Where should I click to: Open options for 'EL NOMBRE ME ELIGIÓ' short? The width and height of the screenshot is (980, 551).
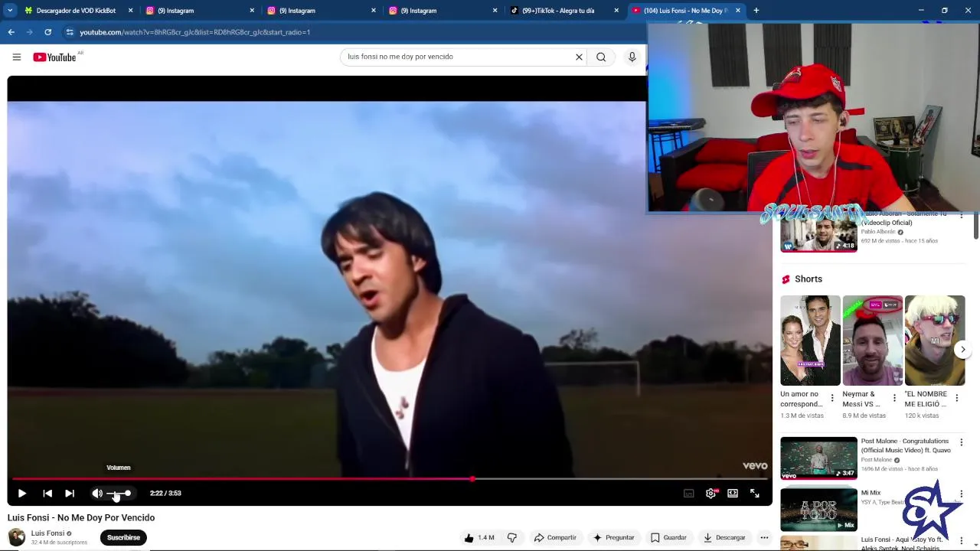tap(956, 398)
